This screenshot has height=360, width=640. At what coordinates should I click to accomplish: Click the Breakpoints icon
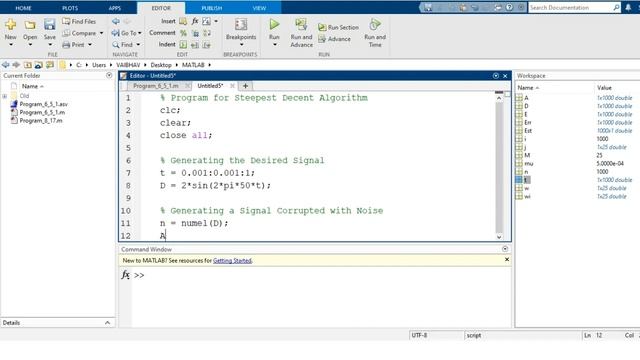point(241,24)
